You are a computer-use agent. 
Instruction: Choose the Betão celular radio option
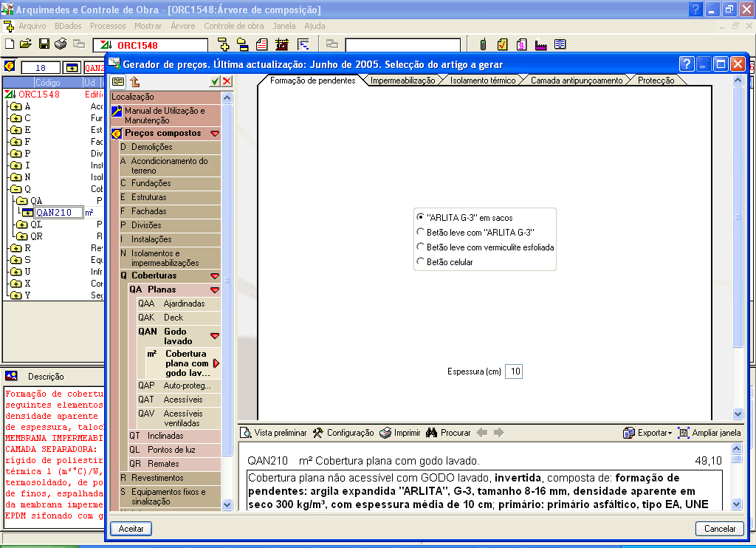pos(421,261)
